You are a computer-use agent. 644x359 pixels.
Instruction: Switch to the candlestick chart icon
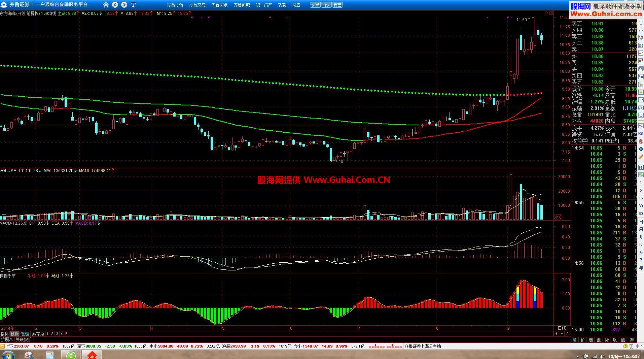(x=641, y=61)
